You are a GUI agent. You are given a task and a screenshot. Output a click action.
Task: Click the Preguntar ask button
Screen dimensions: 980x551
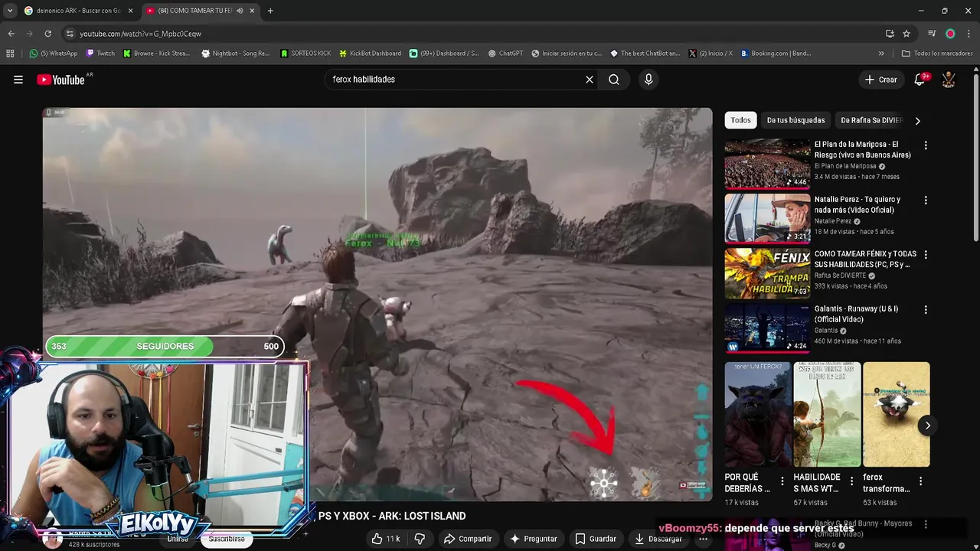(534, 539)
